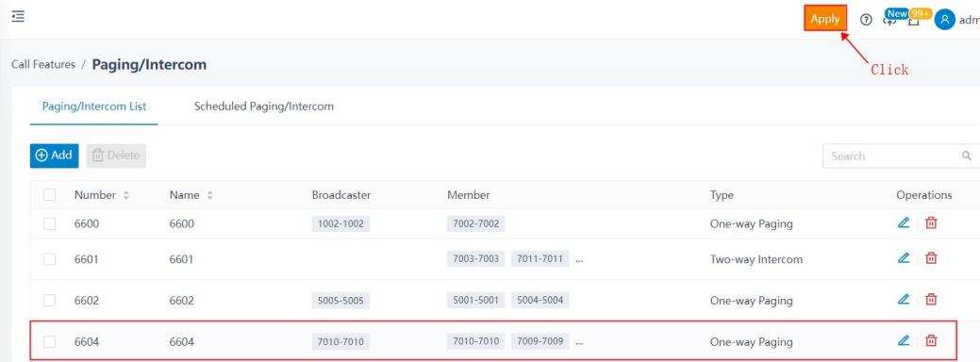The image size is (980, 362).
Task: Switch to Scheduled Paging/Intercom tab
Action: 264,107
